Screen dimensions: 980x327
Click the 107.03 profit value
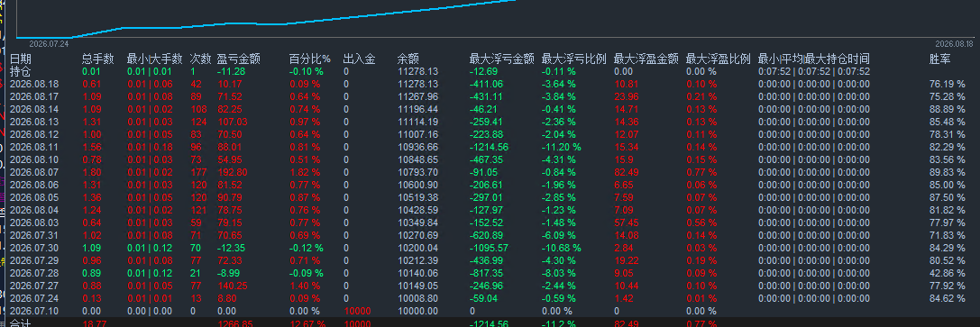[233, 122]
